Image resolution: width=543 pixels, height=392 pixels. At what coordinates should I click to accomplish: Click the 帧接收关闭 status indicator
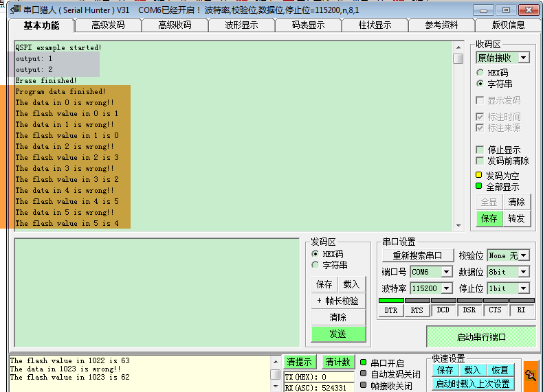364,384
